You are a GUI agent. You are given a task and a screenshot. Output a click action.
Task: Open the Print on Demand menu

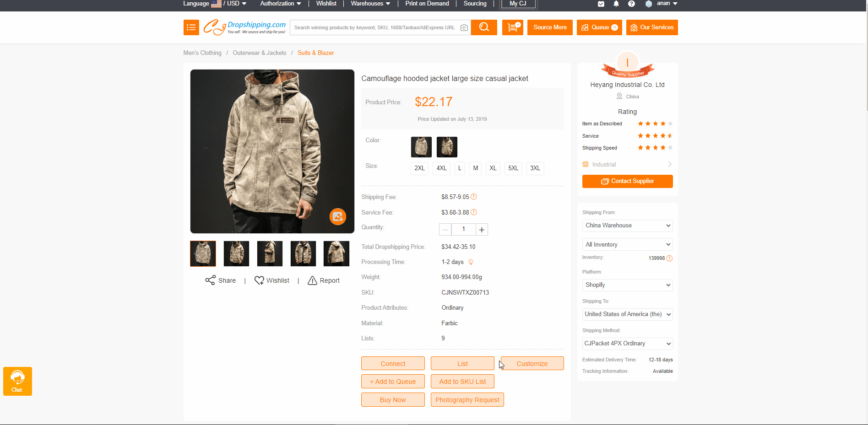(x=427, y=4)
